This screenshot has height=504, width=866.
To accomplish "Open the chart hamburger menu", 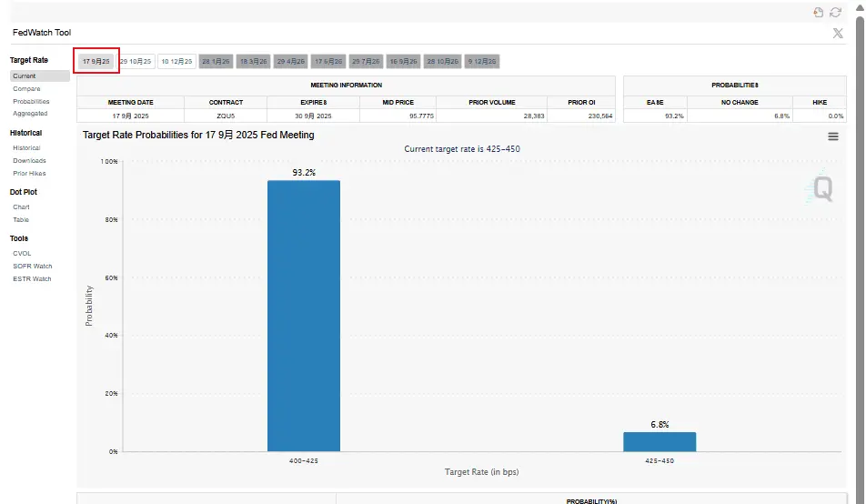I will [833, 136].
